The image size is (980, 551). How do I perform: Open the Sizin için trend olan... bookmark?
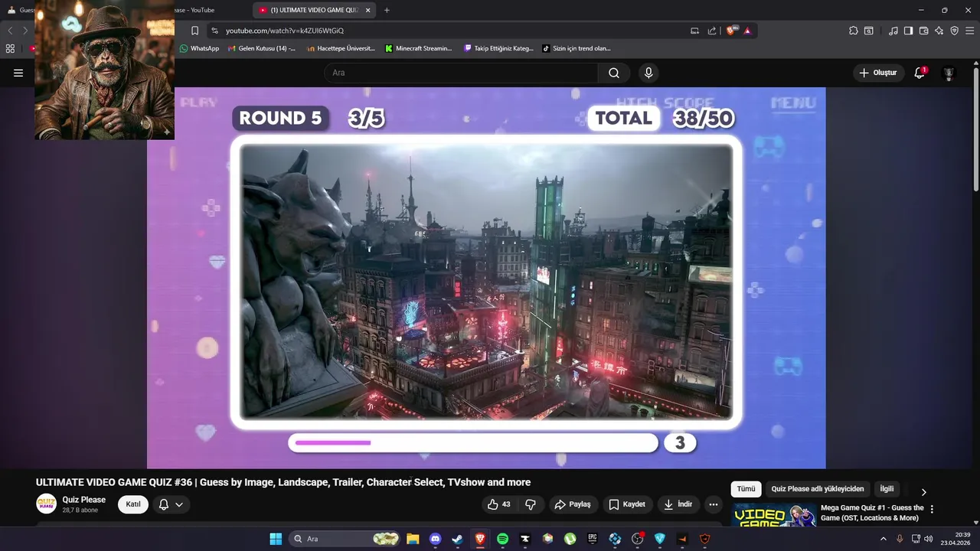[x=577, y=48]
